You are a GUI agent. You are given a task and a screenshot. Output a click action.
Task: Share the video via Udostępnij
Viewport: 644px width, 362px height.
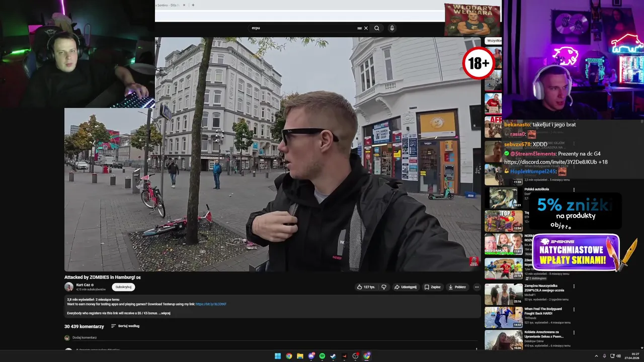[x=406, y=287]
